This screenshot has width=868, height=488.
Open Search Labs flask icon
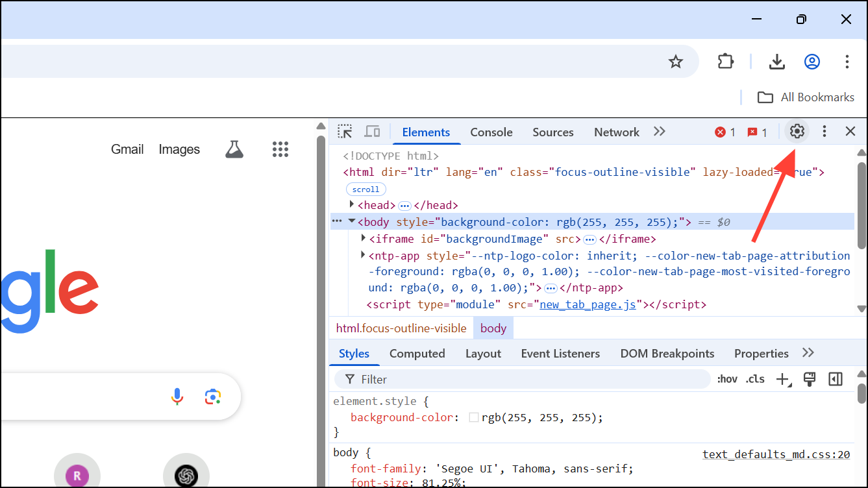click(234, 149)
